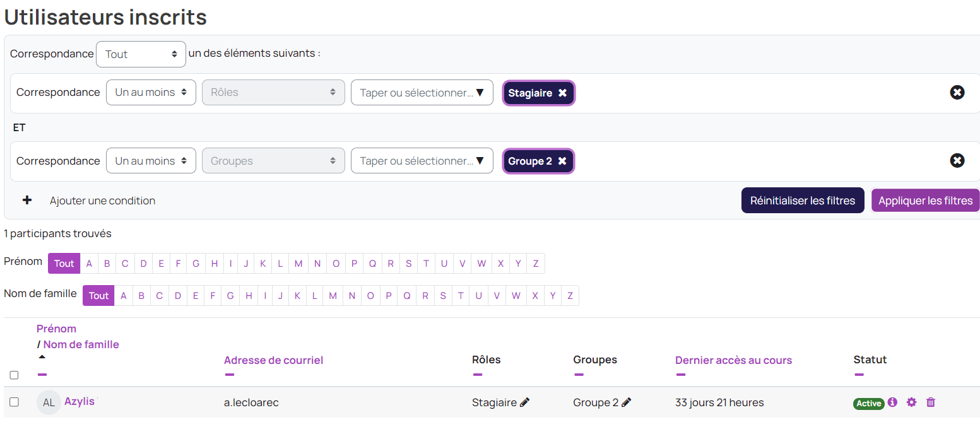Delete the Rôles filter condition row

pyautogui.click(x=957, y=92)
